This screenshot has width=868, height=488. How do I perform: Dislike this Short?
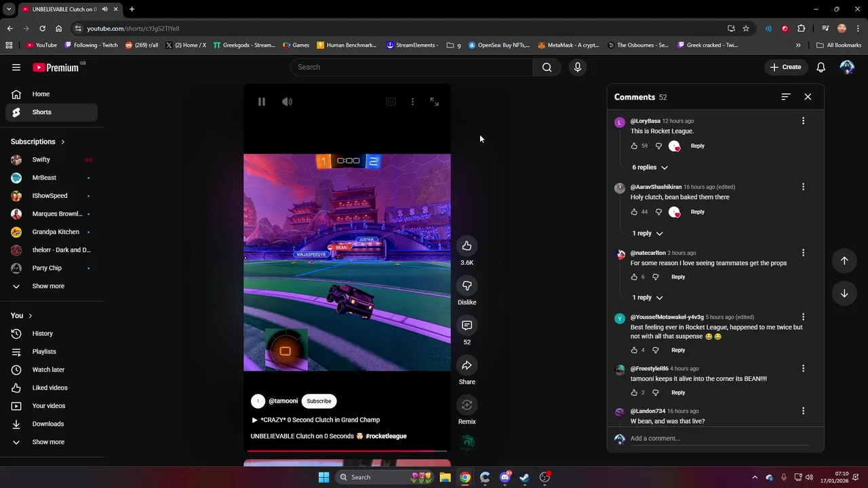467,285
